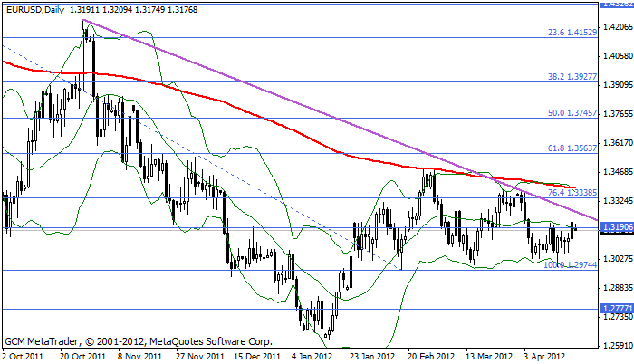This screenshot has width=634, height=364.
Task: Click the 20 Oct 2011 date label
Action: [82, 357]
